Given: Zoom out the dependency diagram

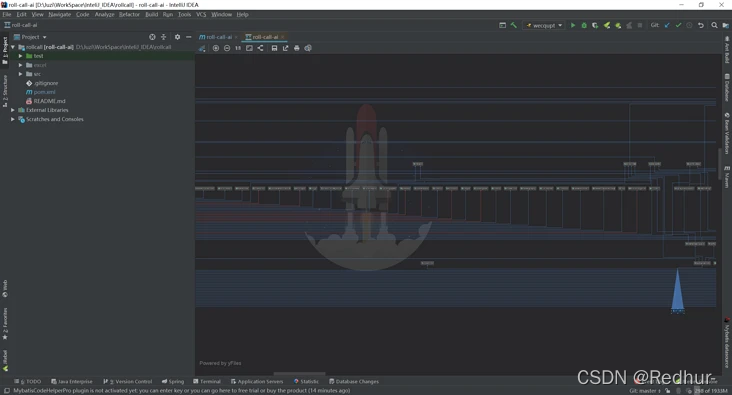Looking at the screenshot, I should pyautogui.click(x=227, y=48).
